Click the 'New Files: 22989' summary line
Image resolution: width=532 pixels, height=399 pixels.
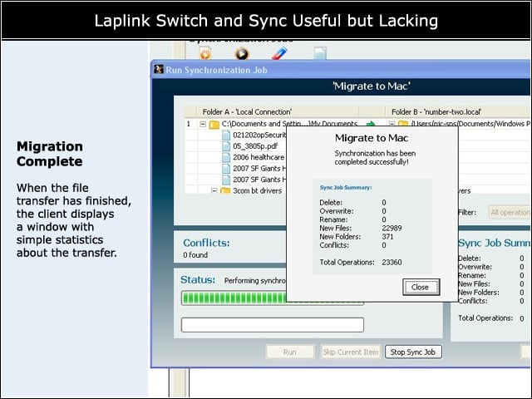coord(361,228)
